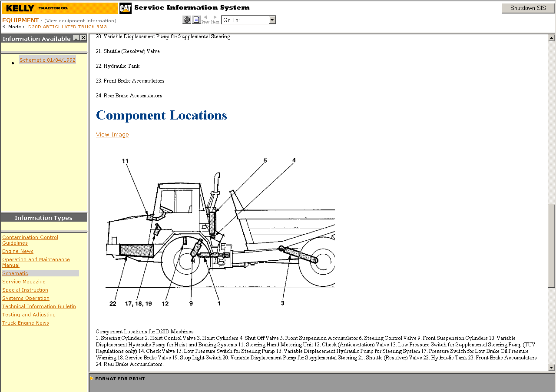Click the View Image link
Viewport: 556px width, 392px height.
pyautogui.click(x=113, y=135)
